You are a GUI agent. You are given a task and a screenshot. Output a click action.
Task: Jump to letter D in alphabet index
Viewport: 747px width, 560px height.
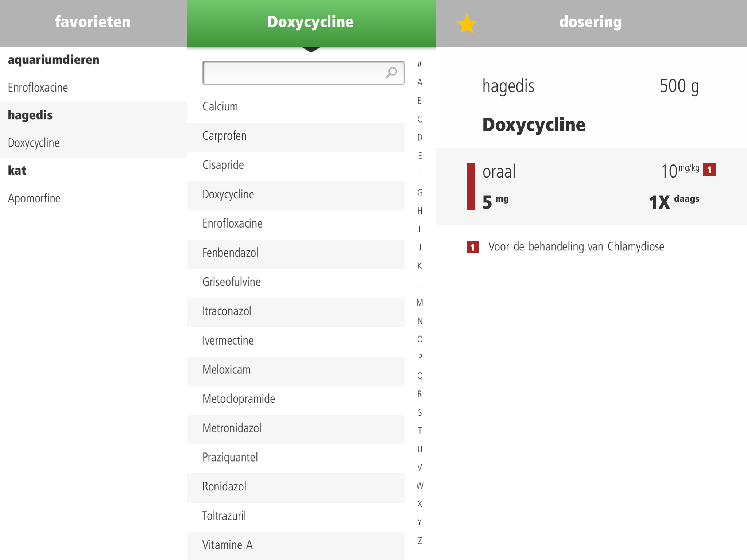(420, 137)
